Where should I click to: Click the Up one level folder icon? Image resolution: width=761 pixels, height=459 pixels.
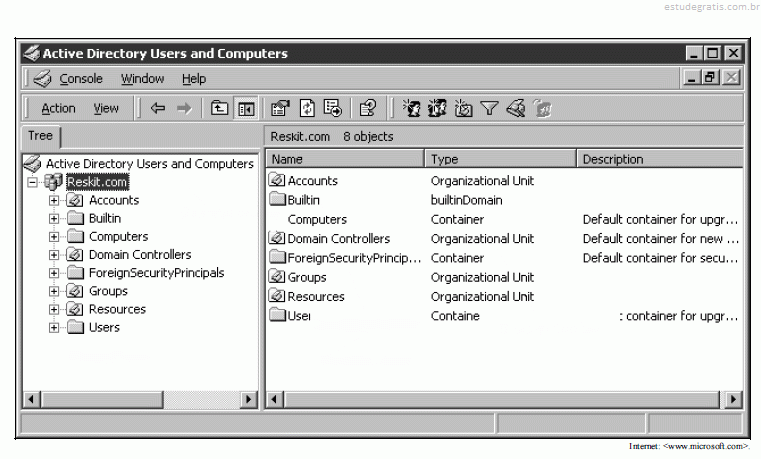click(x=220, y=109)
